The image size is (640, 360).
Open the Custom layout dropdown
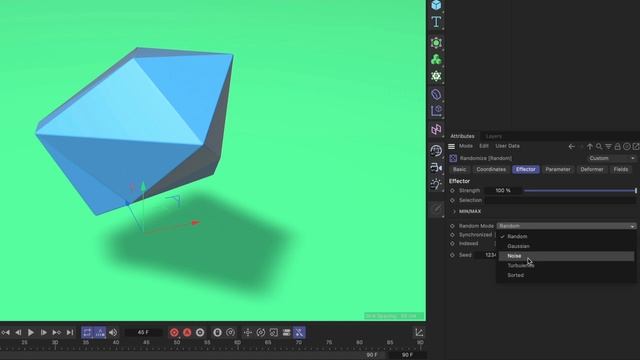click(611, 158)
